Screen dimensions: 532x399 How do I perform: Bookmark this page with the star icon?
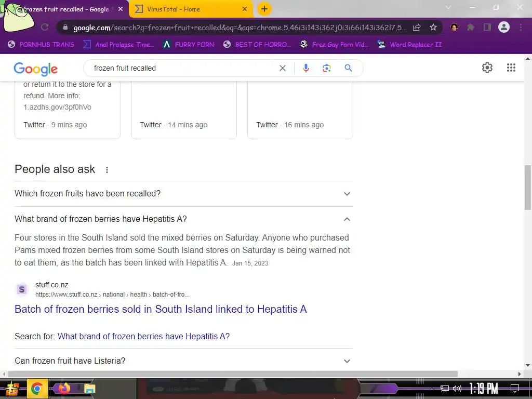pyautogui.click(x=433, y=28)
